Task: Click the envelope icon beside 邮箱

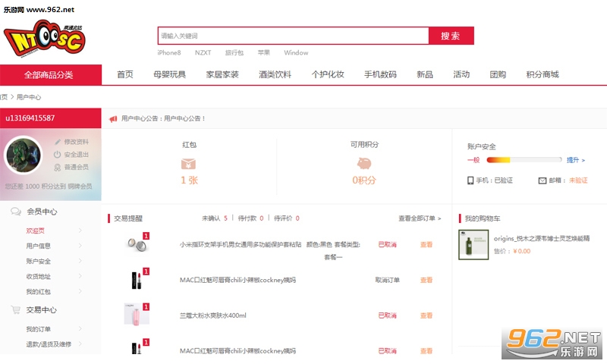Action: pos(542,180)
